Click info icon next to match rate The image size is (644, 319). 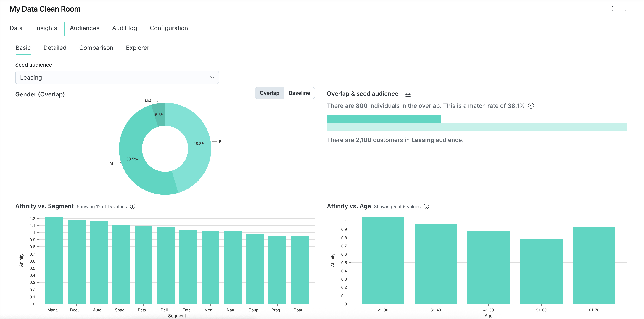point(531,106)
